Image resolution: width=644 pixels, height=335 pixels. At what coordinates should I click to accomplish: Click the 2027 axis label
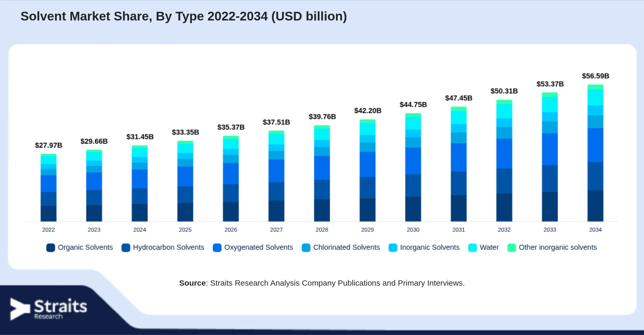tap(276, 230)
